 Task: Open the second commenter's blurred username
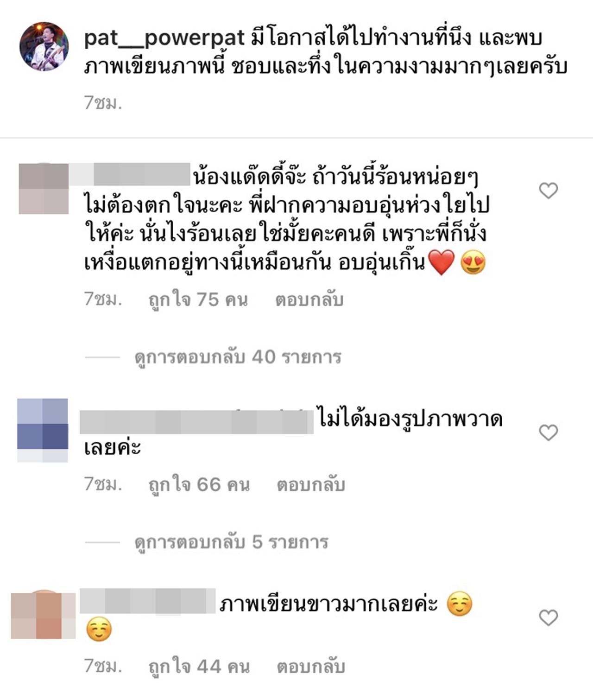point(197,421)
